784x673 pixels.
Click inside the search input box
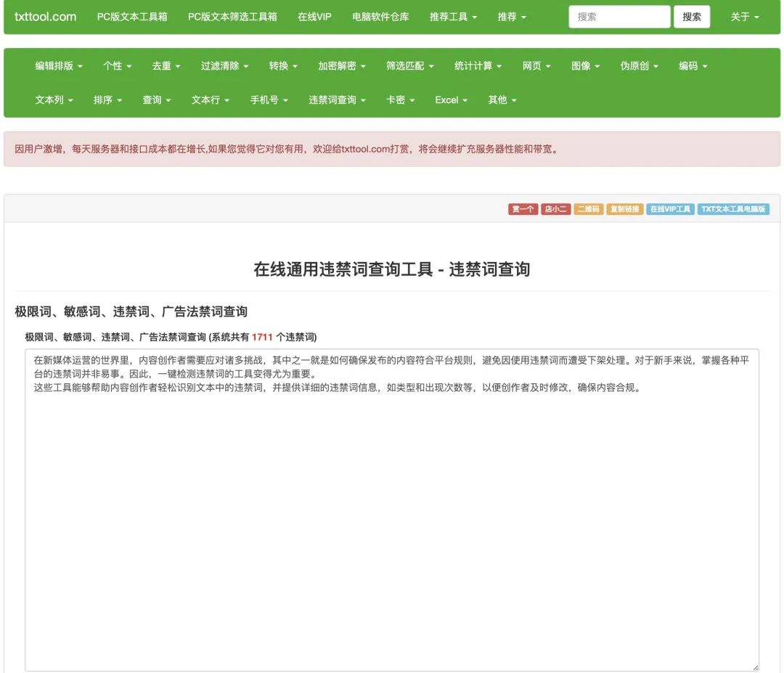[x=618, y=17]
